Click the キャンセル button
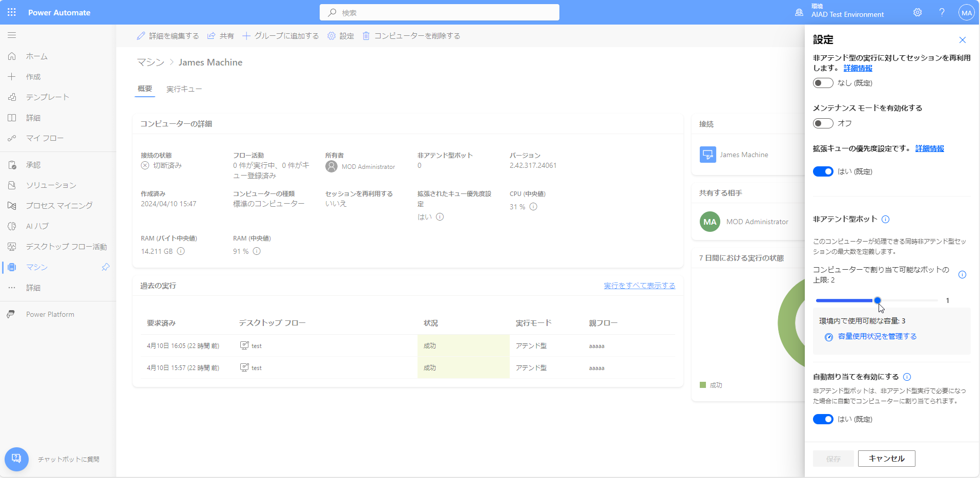Screen dimensions: 980x478 [x=887, y=459]
